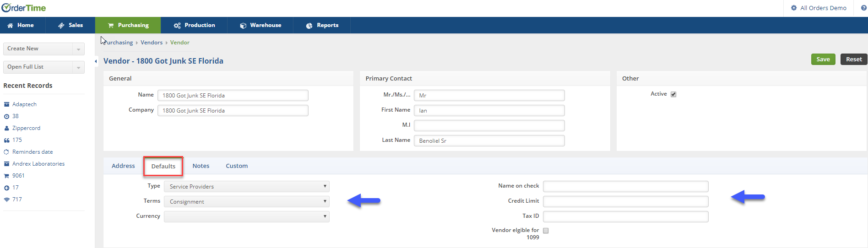Open the Zippercord recent record
This screenshot has width=868, height=248.
[x=26, y=128]
